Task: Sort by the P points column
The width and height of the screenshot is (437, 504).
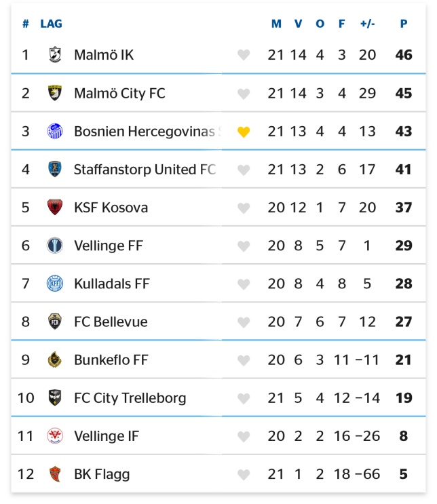Action: tap(404, 24)
